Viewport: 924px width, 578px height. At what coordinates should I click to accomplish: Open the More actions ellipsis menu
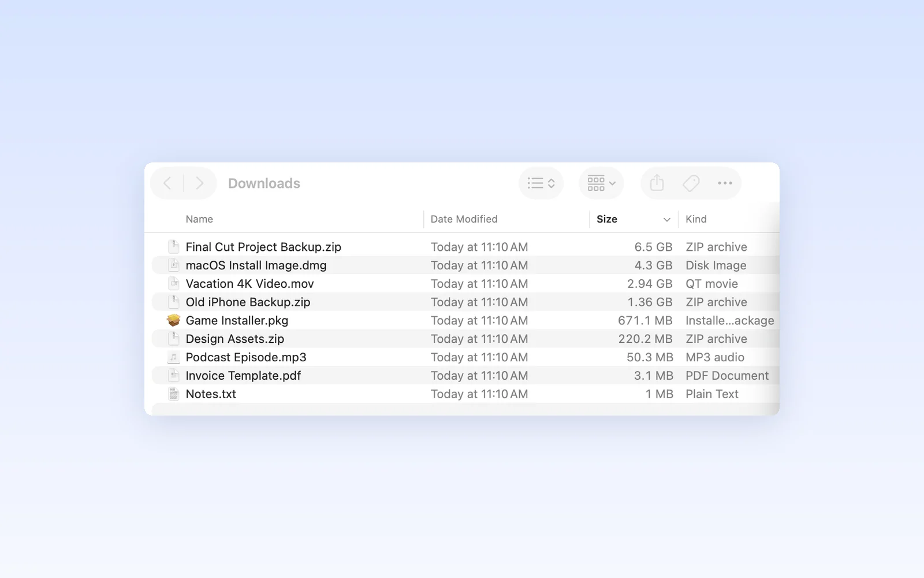(x=725, y=183)
